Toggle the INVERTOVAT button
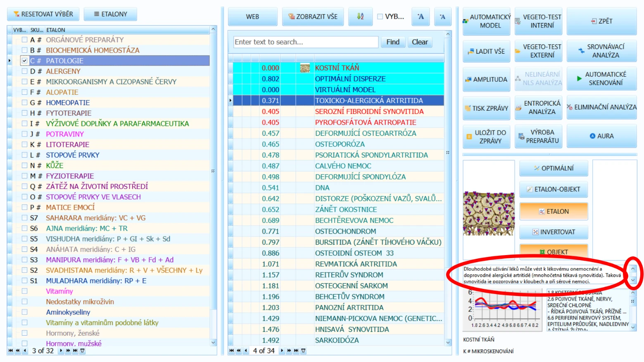 pos(554,232)
